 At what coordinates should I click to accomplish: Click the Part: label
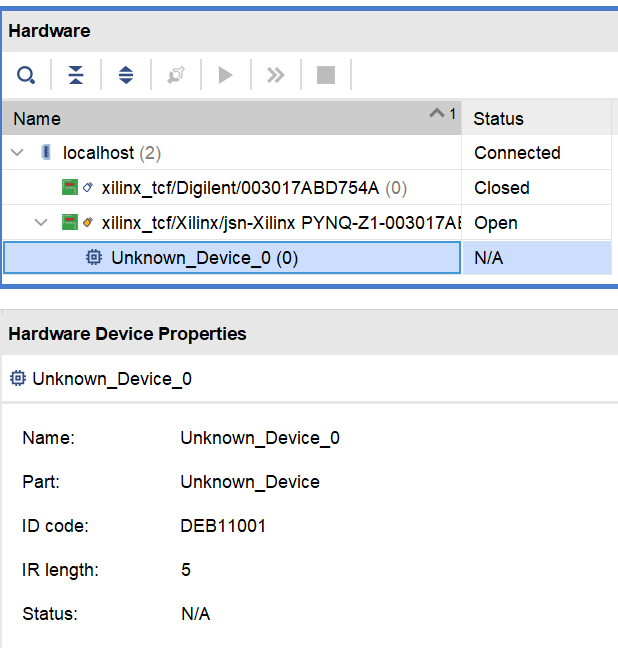[41, 482]
